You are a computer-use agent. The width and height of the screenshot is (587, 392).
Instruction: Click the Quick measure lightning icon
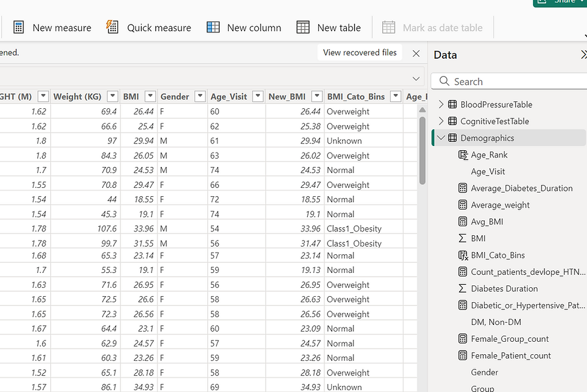click(112, 27)
